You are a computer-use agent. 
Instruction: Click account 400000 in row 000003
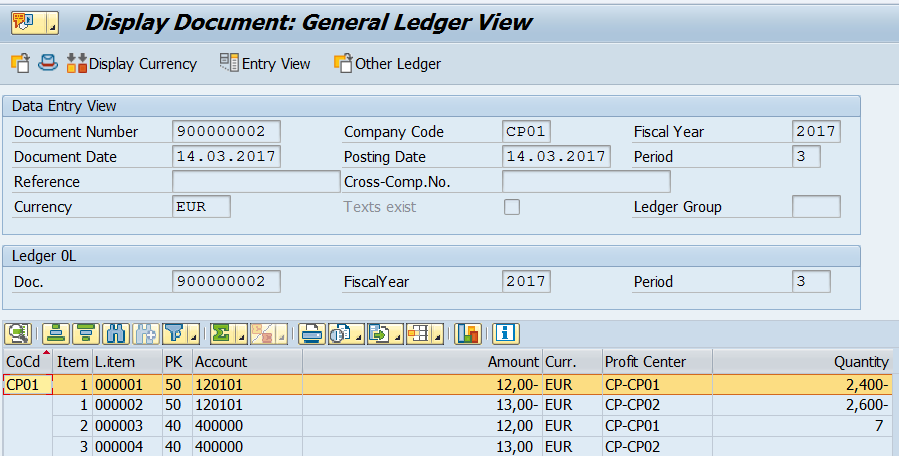247,426
